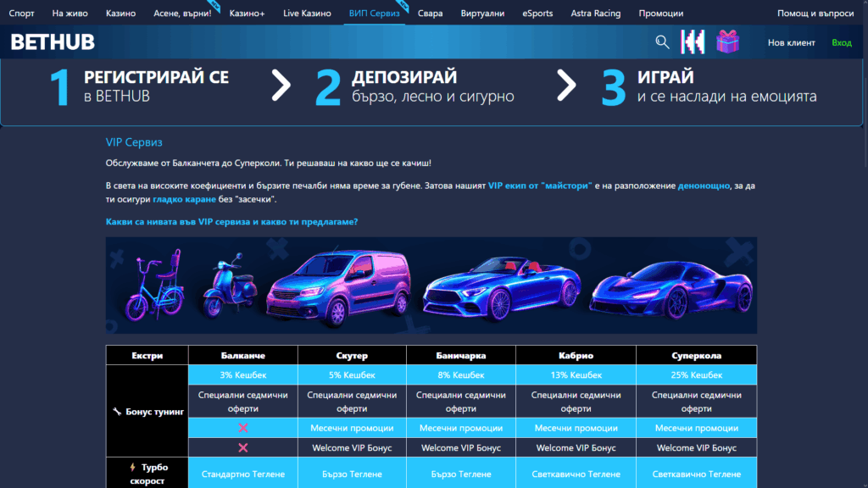The width and height of the screenshot is (868, 488).
Task: Open the search magnifier icon
Action: [x=662, y=41]
